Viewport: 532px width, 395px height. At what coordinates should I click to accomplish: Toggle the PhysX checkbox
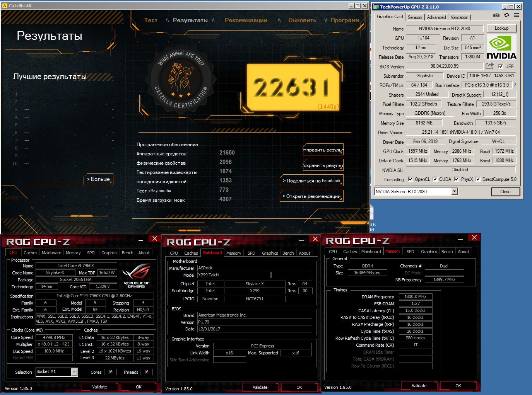click(x=457, y=179)
